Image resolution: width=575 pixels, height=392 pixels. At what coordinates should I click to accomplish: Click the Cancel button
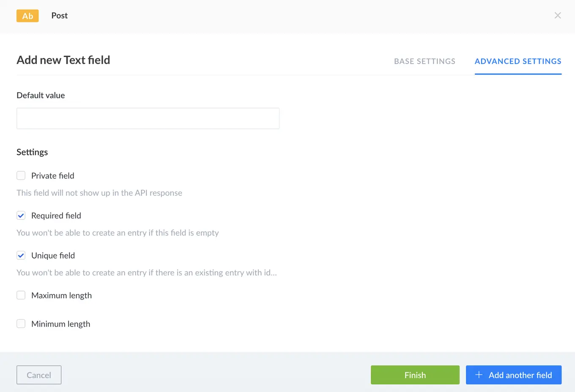(38, 375)
